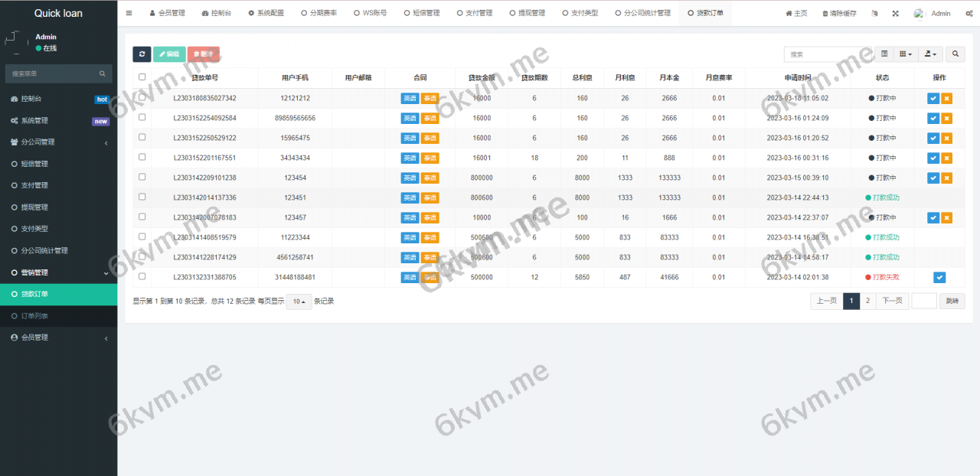The image size is (980, 476).
Task: Click inside the 搜索 search input field
Action: click(827, 54)
